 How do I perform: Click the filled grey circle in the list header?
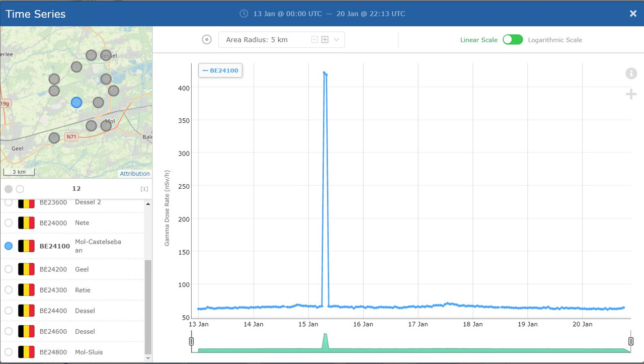9,189
